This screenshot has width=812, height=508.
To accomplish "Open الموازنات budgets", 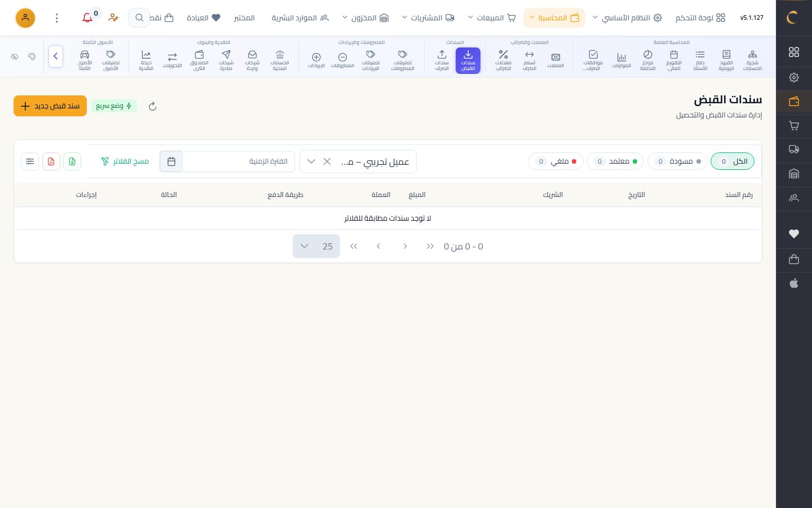I will pyautogui.click(x=621, y=60).
